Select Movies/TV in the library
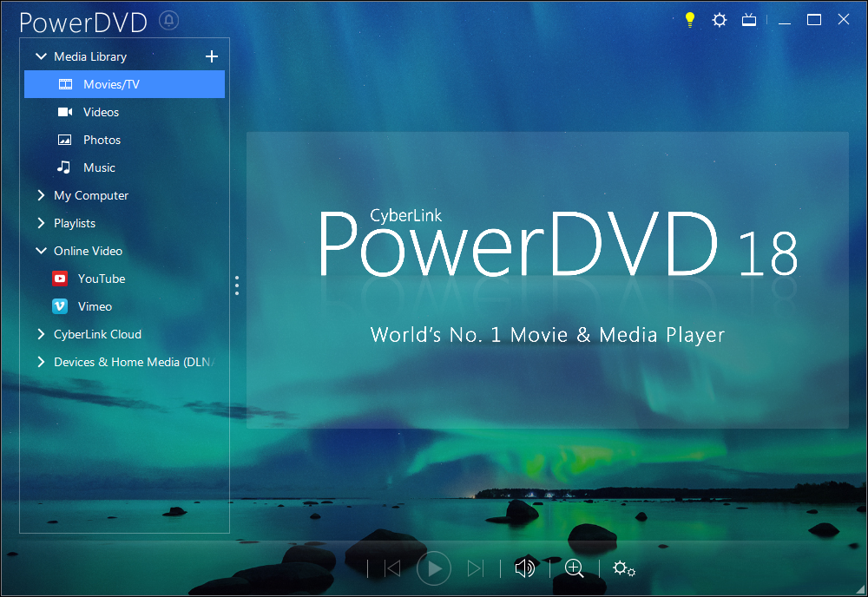The image size is (868, 597). tap(124, 84)
